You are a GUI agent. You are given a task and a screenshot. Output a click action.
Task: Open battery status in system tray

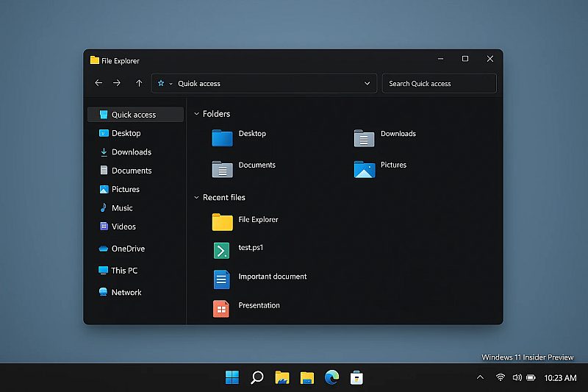531,378
